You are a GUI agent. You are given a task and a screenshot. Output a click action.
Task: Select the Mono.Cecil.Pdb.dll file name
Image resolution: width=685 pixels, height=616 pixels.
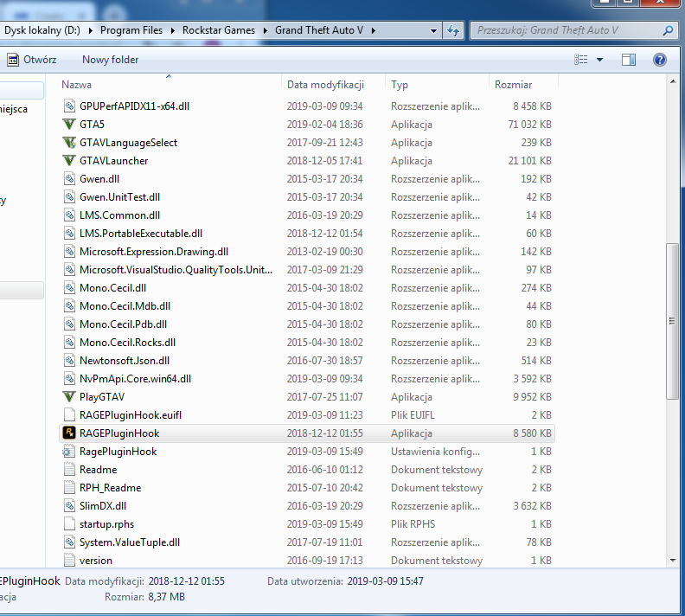point(123,324)
